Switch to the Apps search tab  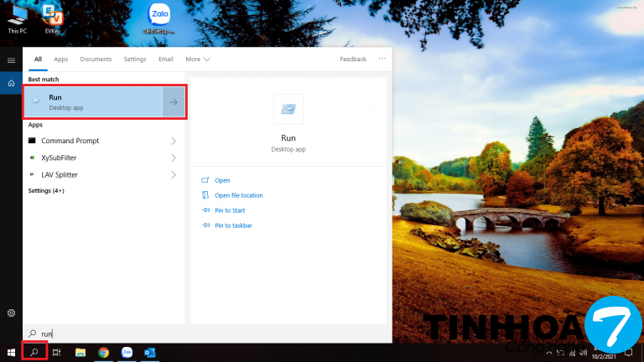[x=61, y=59]
